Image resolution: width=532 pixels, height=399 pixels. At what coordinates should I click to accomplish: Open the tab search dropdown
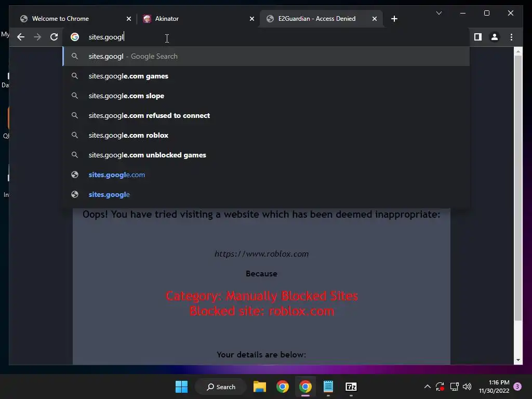438,13
